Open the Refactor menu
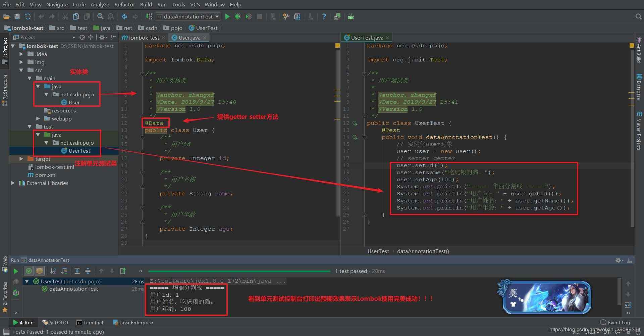 click(x=124, y=4)
